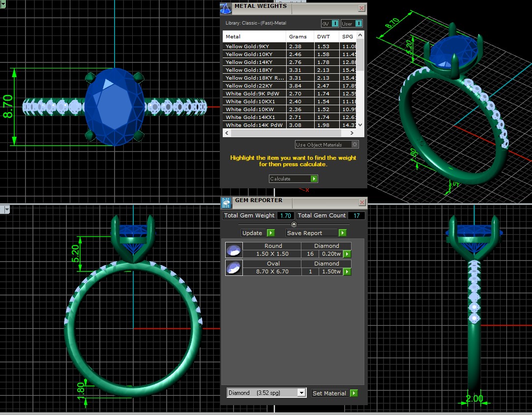Select the Yellow Gold:18KY row
Image resolution: width=532 pixels, height=415 pixels.
click(254, 70)
